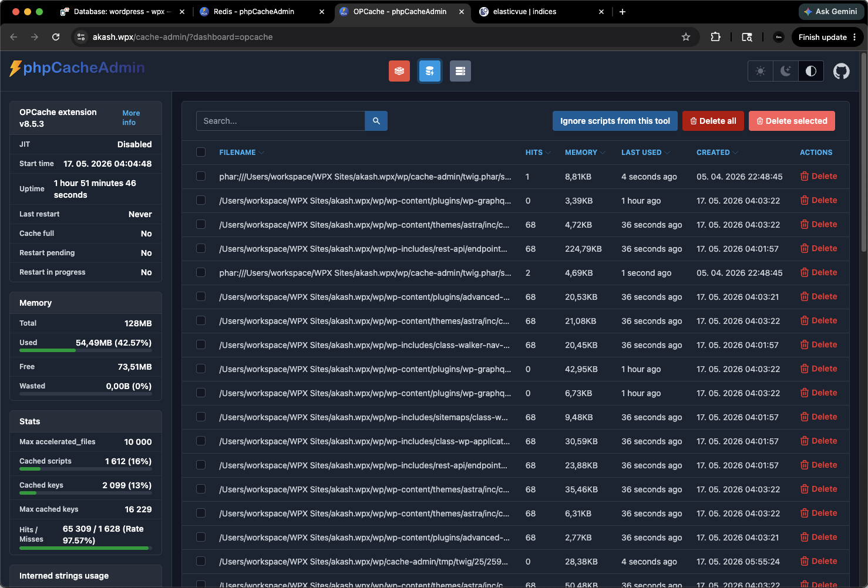Click the Delete all button

pyautogui.click(x=713, y=121)
